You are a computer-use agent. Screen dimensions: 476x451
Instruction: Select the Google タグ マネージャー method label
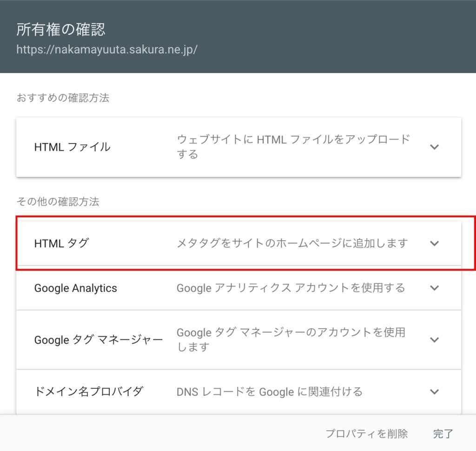pyautogui.click(x=98, y=340)
